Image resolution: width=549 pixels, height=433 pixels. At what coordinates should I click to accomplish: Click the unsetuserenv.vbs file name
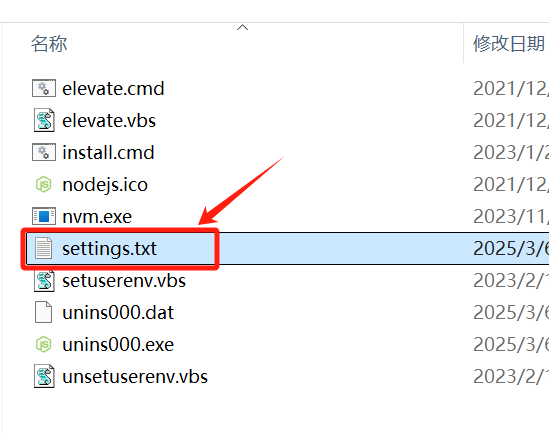[x=135, y=377]
